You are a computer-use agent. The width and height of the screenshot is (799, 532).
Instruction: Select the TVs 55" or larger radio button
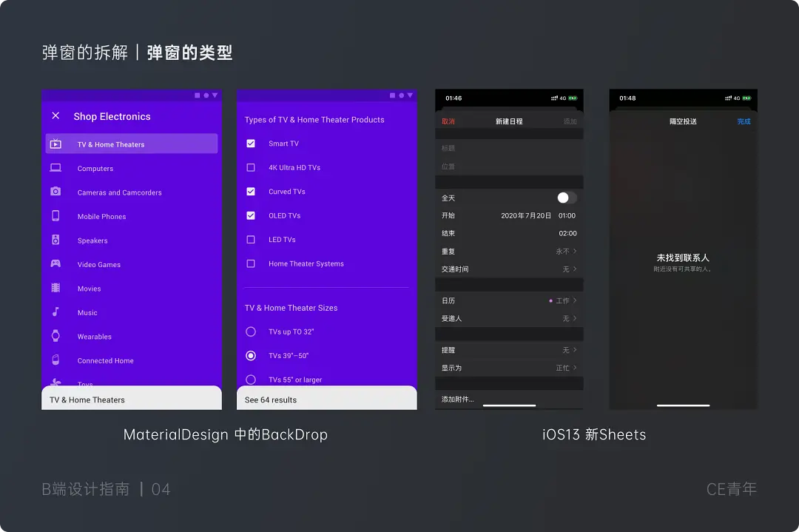click(251, 380)
